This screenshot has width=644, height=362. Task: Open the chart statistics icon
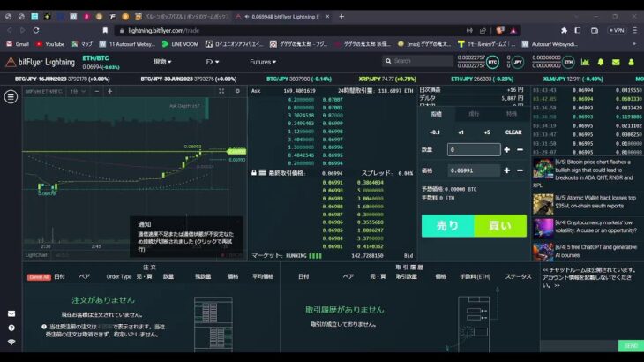pyautogui.click(x=585, y=62)
